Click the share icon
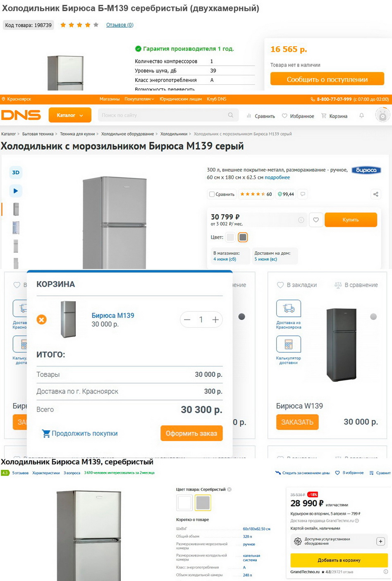The image size is (392, 581). [375, 194]
